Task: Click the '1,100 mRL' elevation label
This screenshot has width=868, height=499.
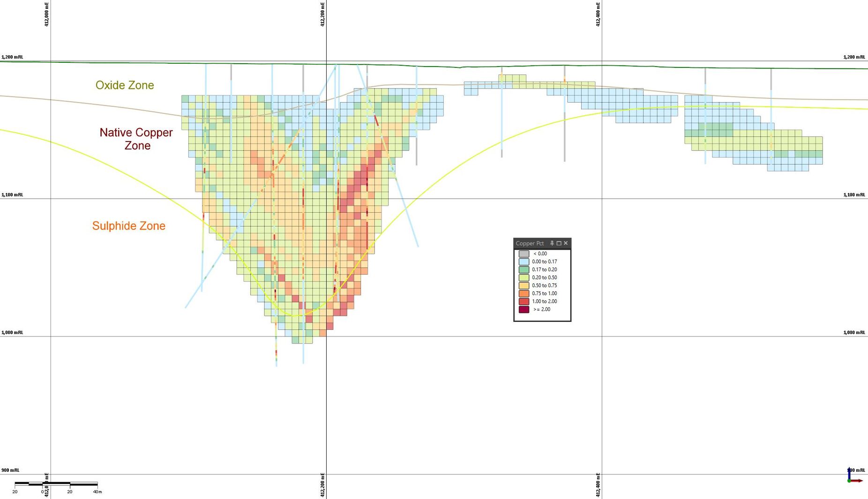Action: 12,194
